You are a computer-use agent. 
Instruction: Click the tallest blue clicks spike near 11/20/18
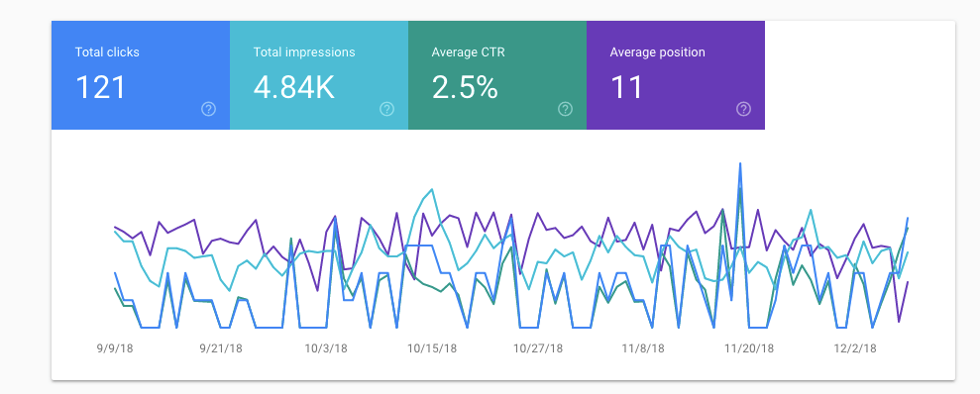[x=740, y=165]
